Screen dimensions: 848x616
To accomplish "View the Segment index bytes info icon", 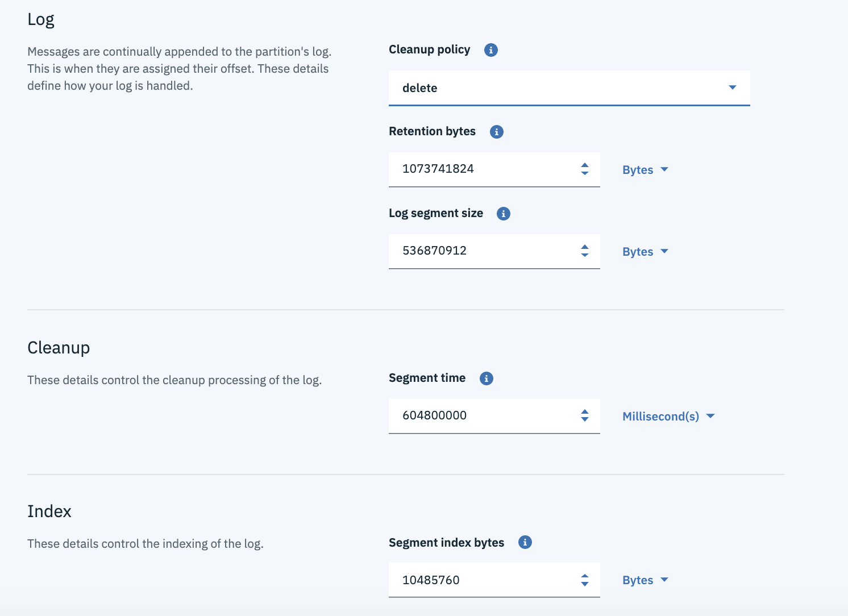I will click(525, 542).
